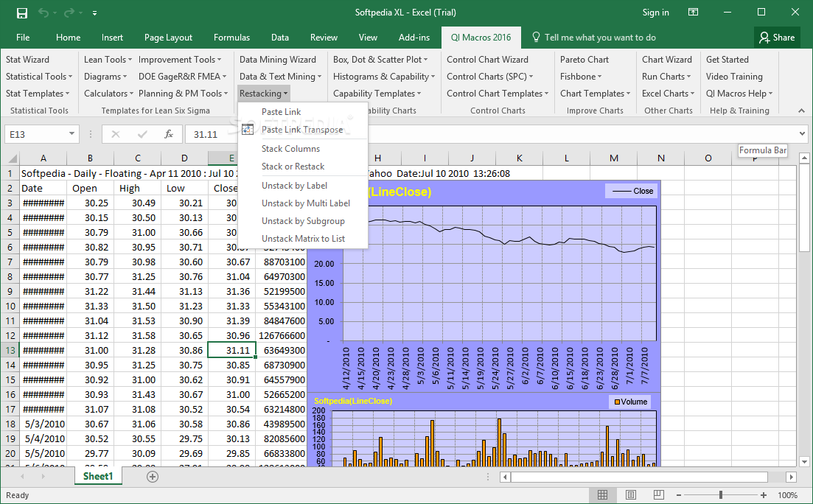Choose Unstack Matrix to List

pos(303,239)
